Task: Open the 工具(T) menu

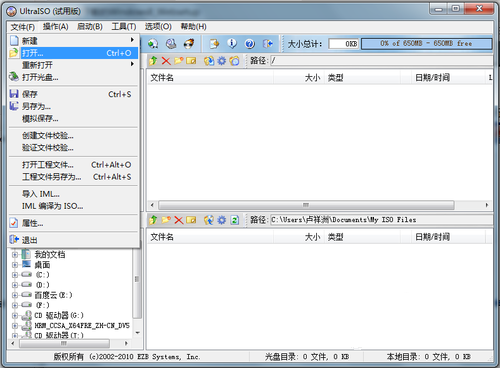Action: 124,26
